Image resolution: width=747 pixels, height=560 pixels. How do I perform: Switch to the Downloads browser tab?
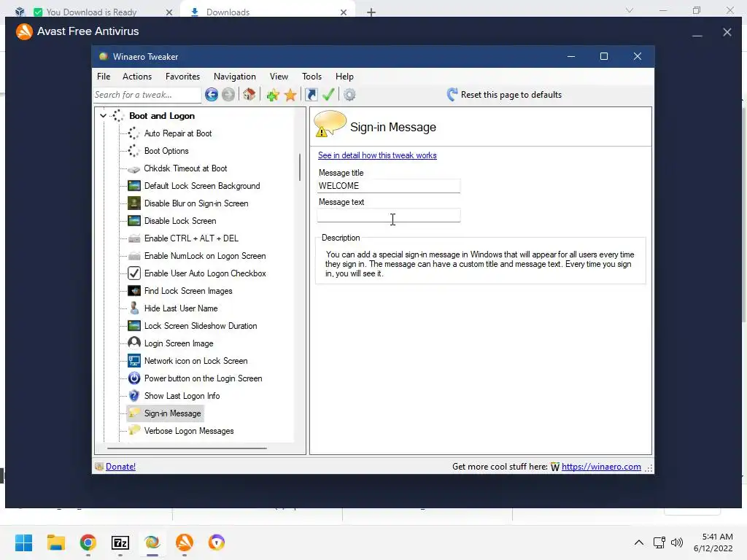(228, 12)
